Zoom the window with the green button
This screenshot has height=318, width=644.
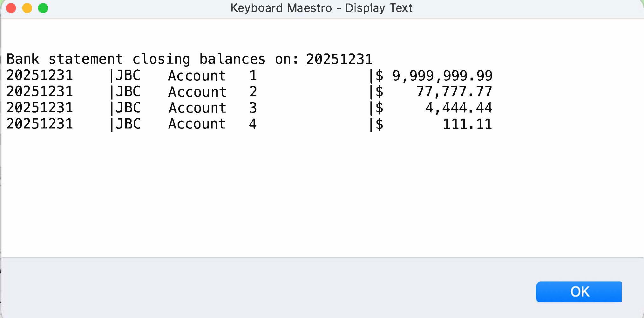click(43, 8)
